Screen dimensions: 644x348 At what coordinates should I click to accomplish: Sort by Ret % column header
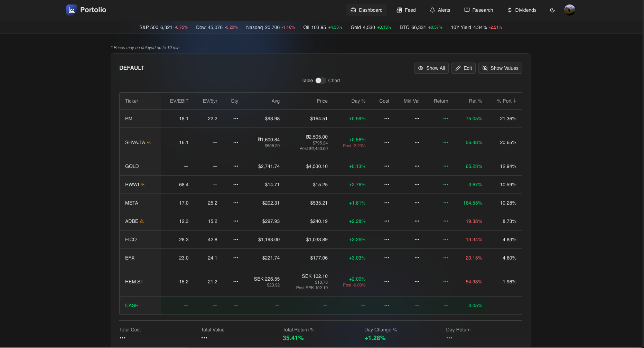(476, 101)
